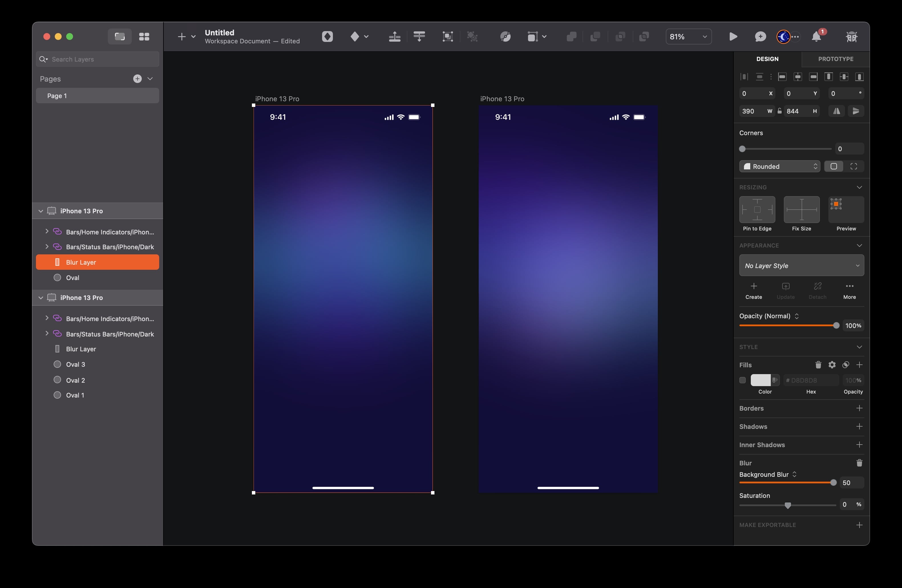The height and width of the screenshot is (588, 902).
Task: Click the Play preview button in the toolbar
Action: pyautogui.click(x=733, y=37)
